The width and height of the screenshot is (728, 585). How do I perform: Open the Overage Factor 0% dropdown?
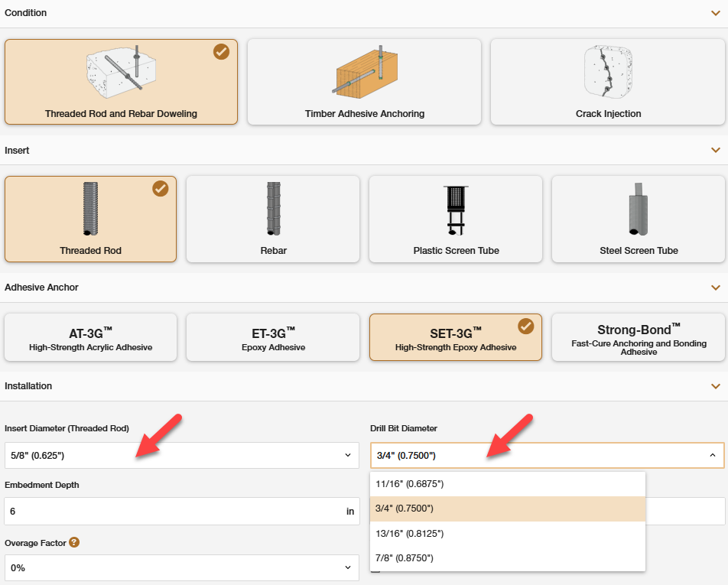click(181, 568)
